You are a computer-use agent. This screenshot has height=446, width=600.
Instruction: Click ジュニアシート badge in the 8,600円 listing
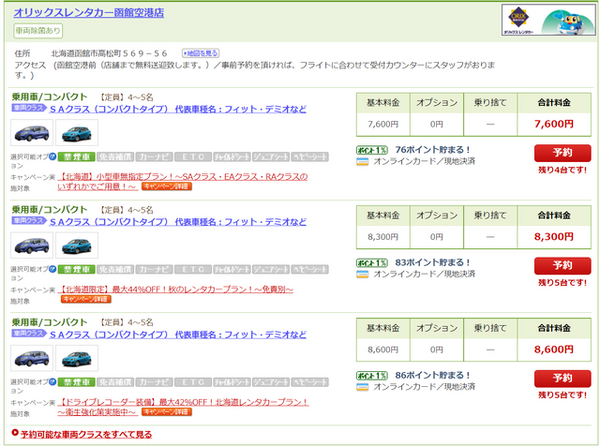tap(271, 382)
